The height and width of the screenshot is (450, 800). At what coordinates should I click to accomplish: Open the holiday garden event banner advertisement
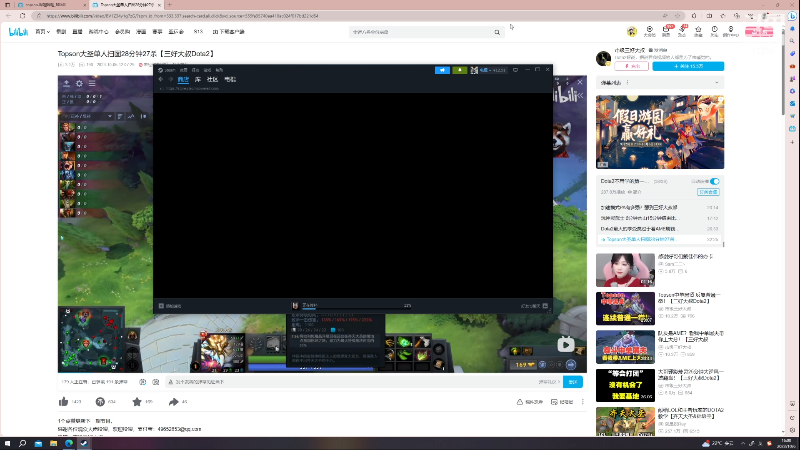(660, 132)
